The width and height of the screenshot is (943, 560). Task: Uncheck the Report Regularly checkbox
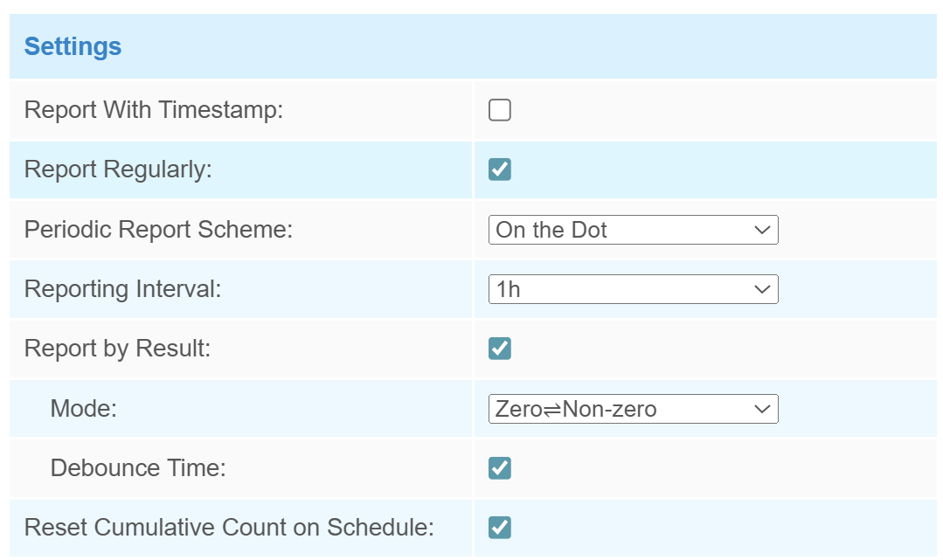[499, 169]
